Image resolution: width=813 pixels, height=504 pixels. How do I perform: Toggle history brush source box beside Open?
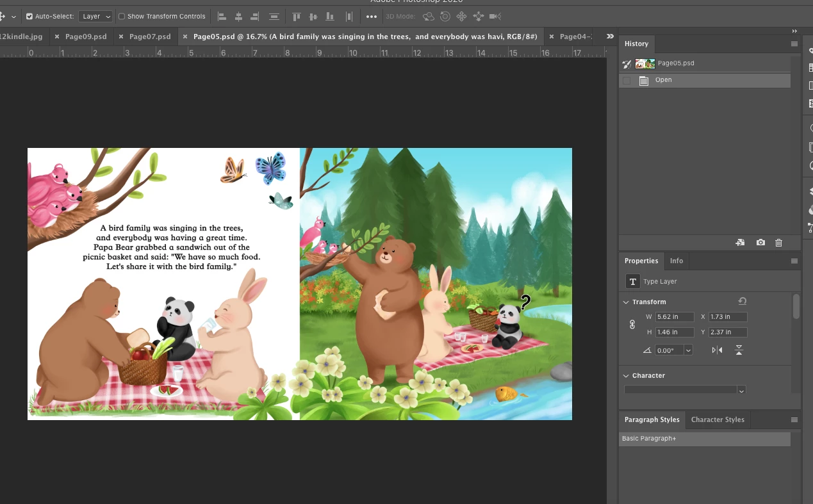pyautogui.click(x=627, y=81)
